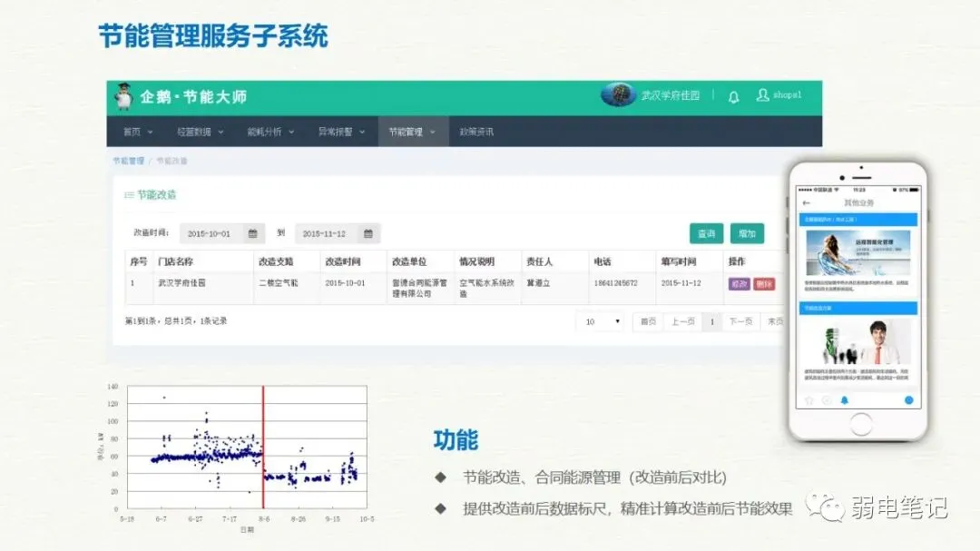This screenshot has width=980, height=551.
Task: Expand the active 节能管理 navigation menu
Action: 413,132
